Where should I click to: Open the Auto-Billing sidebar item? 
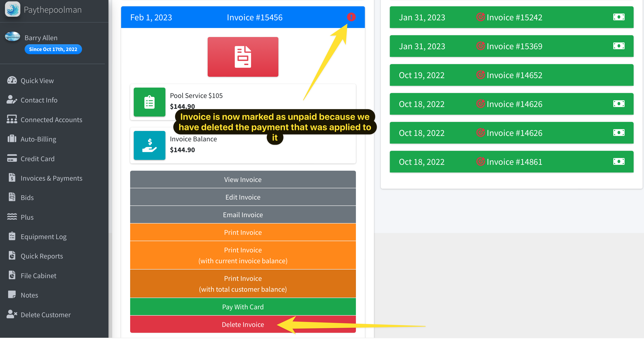[x=38, y=139]
